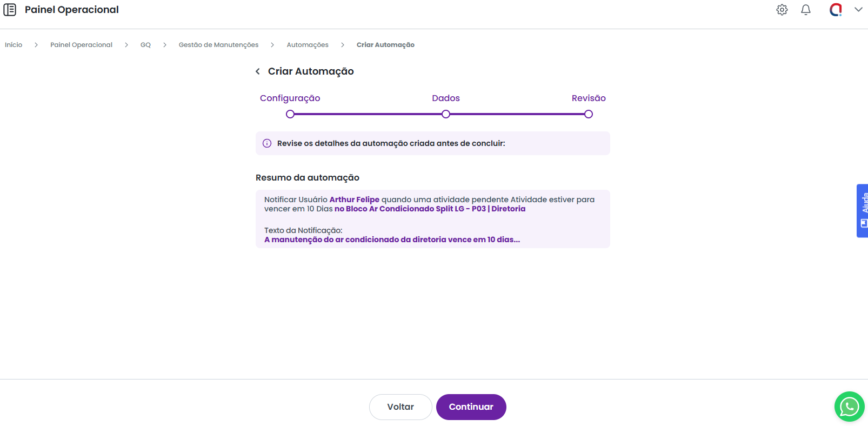Navigate to the GQ breadcrumb

point(145,45)
